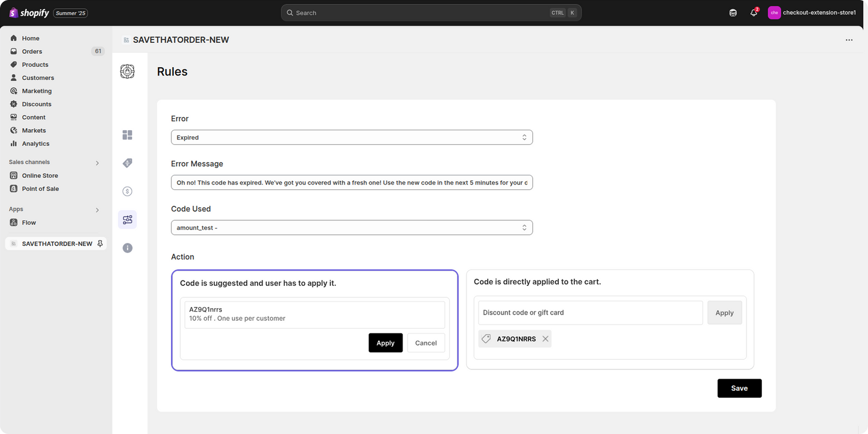Unpin the SAVETHATORDER-NEW app with pin icon
The image size is (868, 434).
[x=100, y=244]
